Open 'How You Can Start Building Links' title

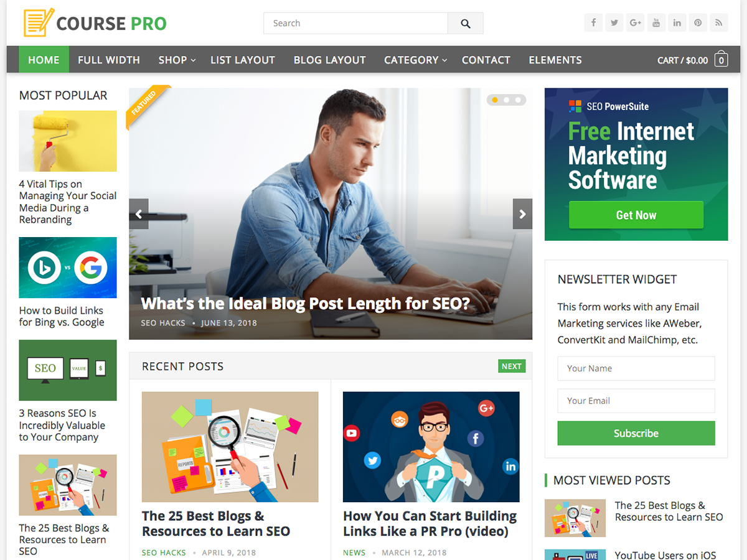pyautogui.click(x=430, y=523)
